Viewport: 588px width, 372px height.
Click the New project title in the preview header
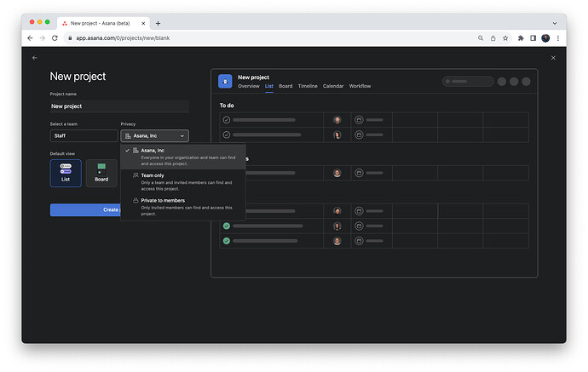253,77
